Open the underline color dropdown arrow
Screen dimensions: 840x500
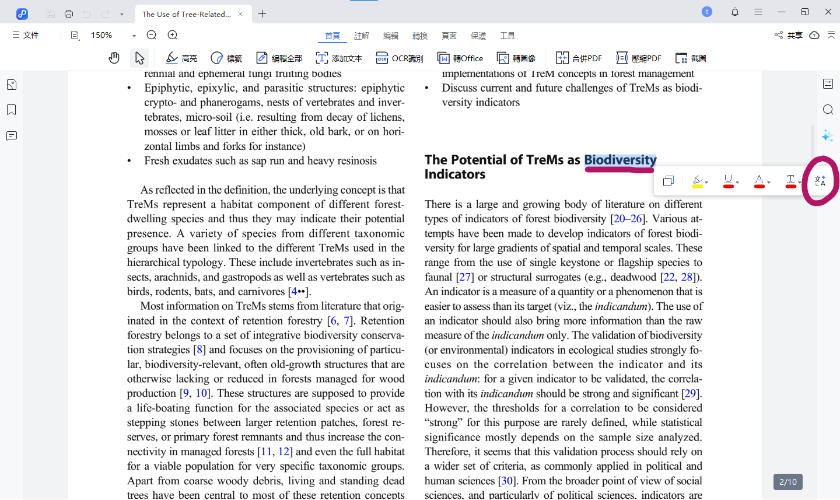[738, 183]
